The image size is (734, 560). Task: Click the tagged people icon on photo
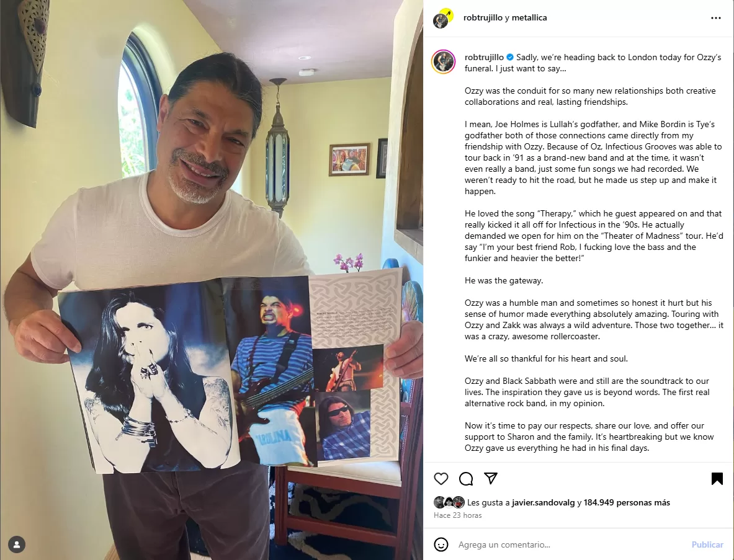coord(17,544)
